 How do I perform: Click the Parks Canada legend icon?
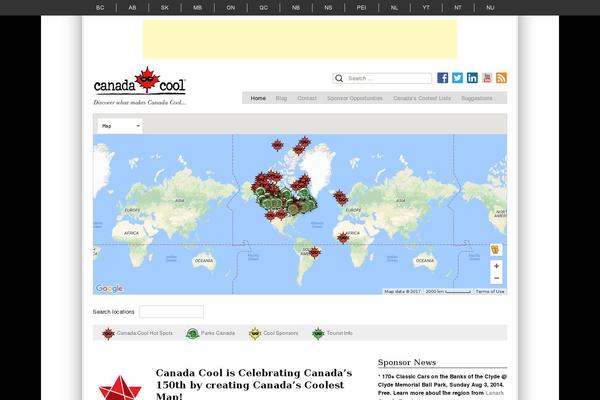click(192, 333)
